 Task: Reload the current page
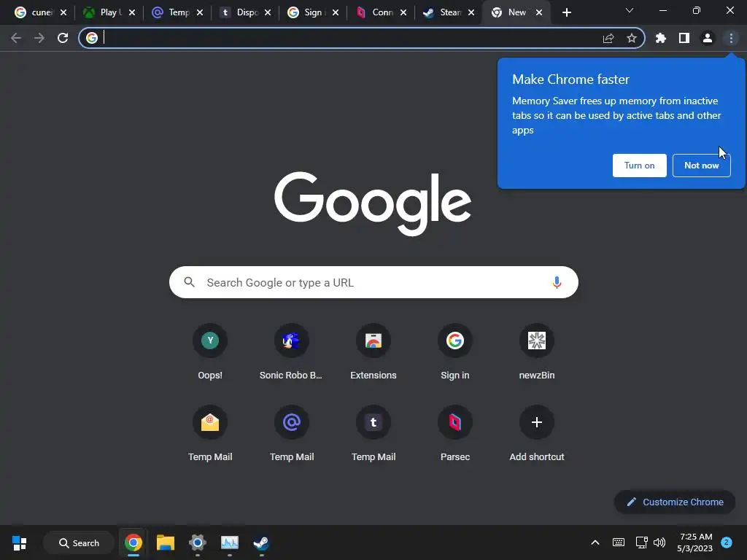coord(63,38)
